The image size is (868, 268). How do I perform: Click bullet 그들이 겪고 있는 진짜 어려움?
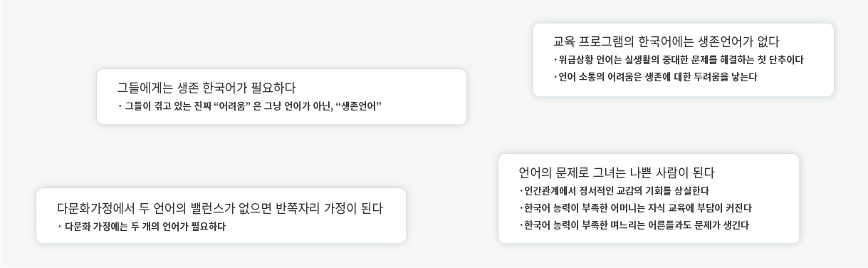(x=249, y=106)
